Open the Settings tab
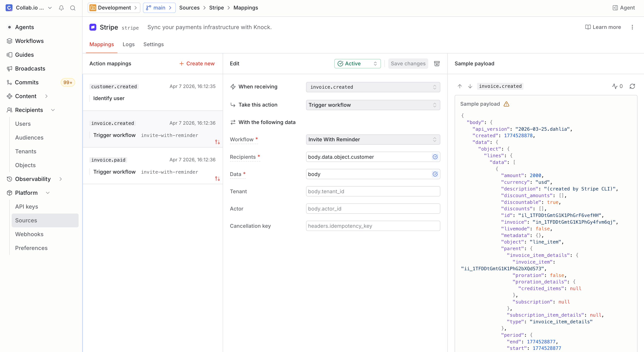 tap(154, 44)
